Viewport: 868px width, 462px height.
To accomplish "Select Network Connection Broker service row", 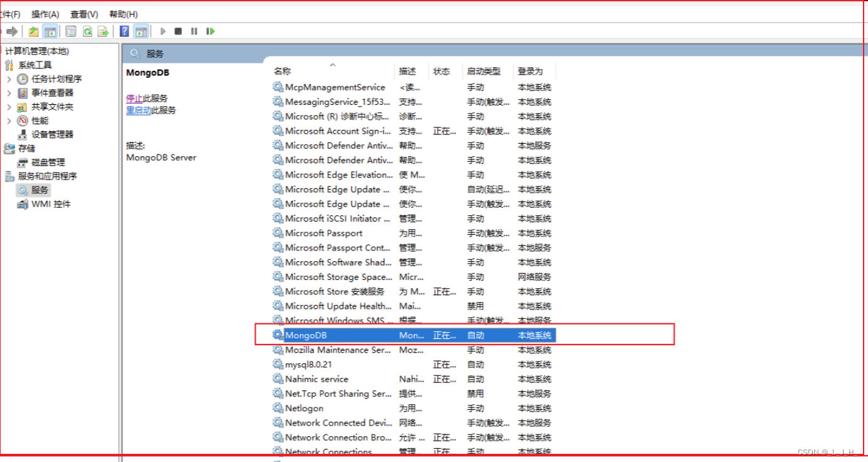I will pos(414,438).
